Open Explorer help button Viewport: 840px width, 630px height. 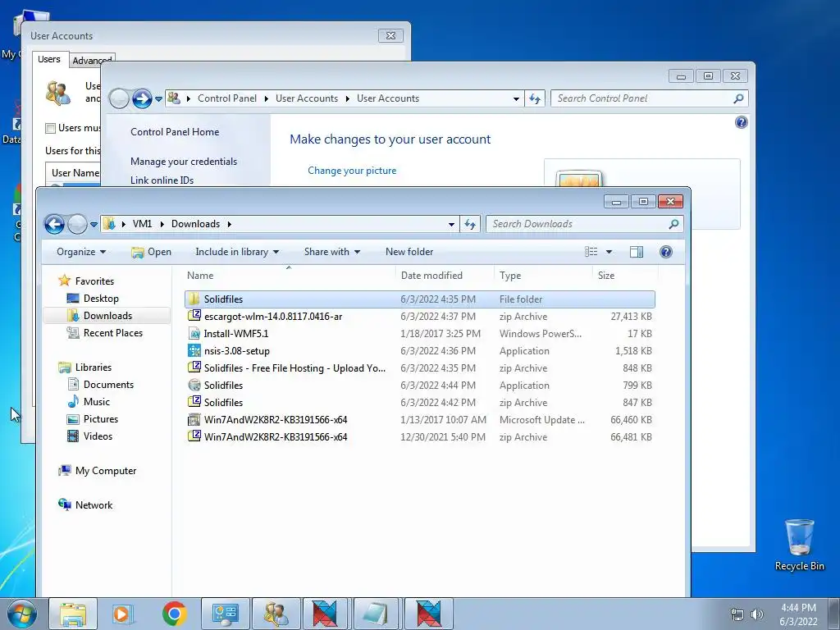(666, 252)
